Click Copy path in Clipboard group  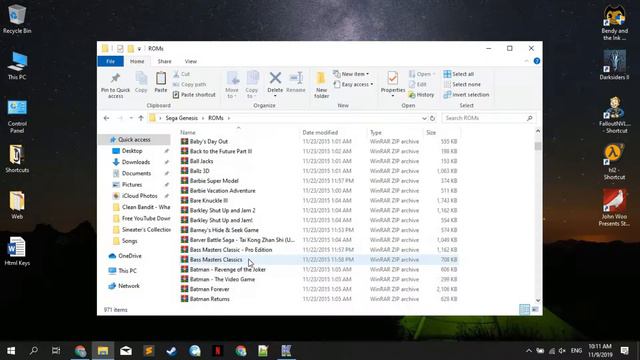pyautogui.click(x=189, y=84)
